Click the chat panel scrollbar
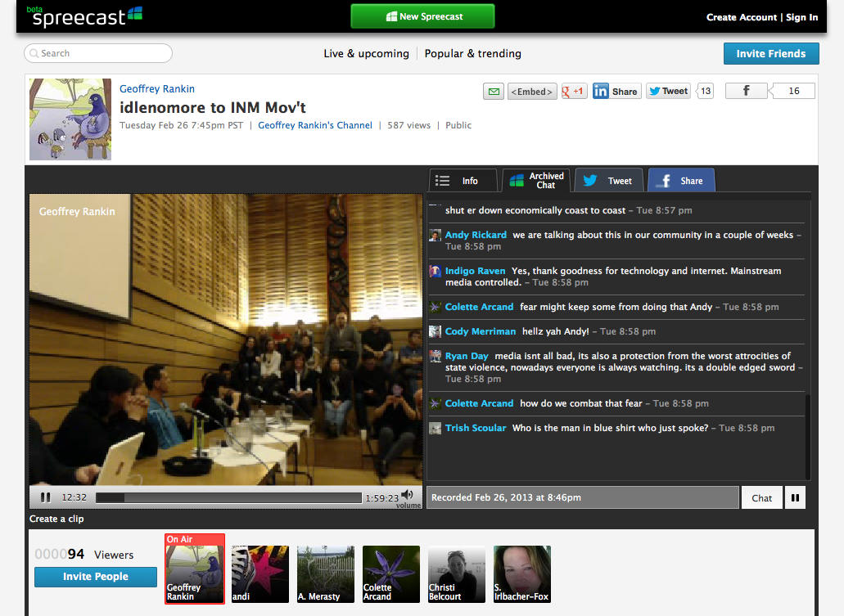Image resolution: width=844 pixels, height=616 pixels. point(807,436)
